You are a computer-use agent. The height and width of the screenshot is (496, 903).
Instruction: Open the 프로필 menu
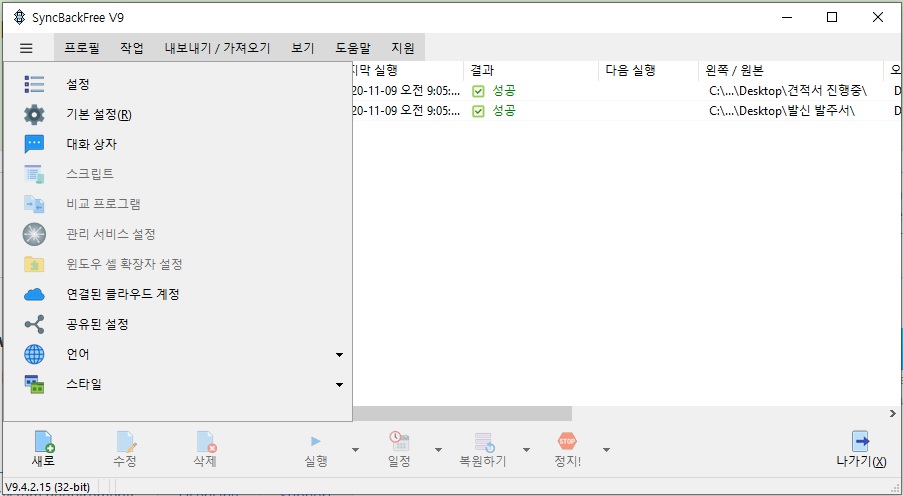tap(82, 48)
